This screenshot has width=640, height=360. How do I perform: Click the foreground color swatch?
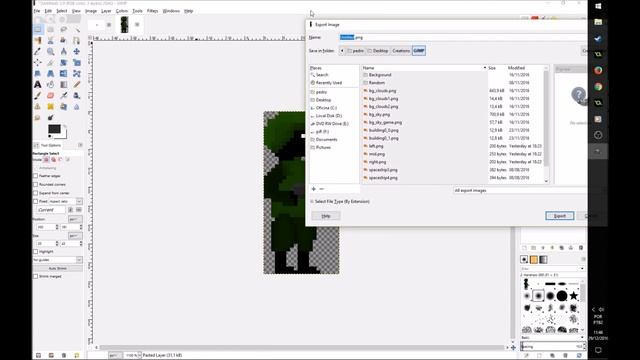pos(54,129)
